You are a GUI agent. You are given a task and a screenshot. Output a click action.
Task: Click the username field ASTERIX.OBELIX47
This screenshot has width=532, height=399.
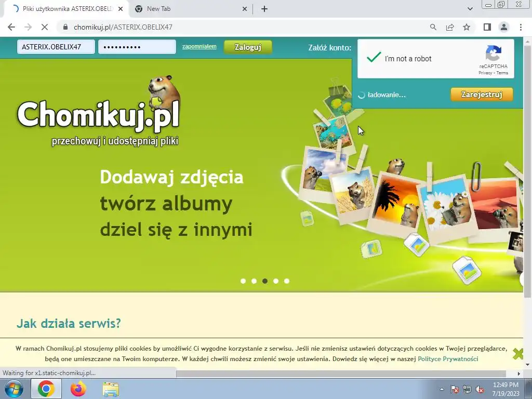pos(56,47)
